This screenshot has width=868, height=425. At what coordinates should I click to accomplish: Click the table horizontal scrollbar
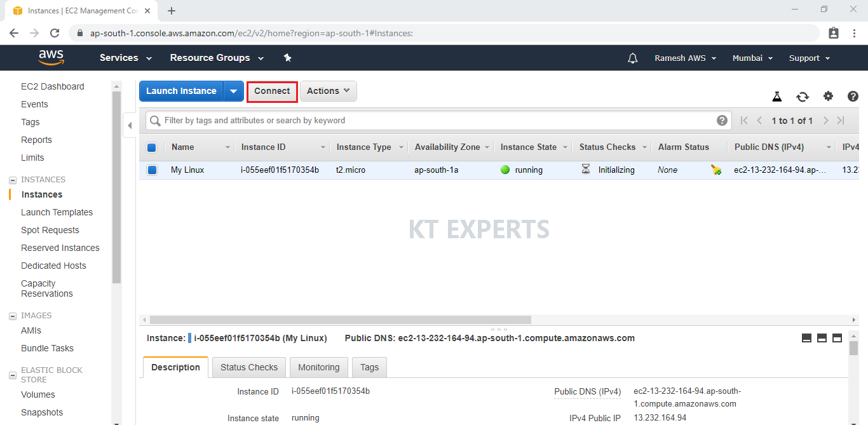click(340, 320)
